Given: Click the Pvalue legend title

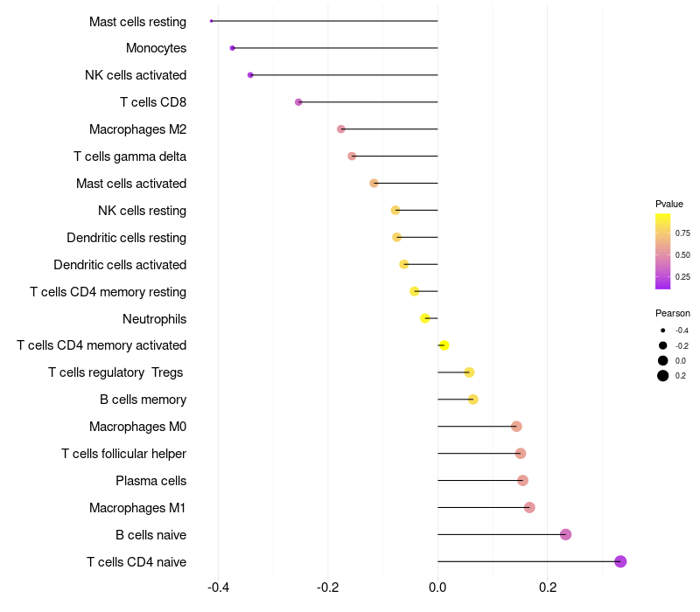Looking at the screenshot, I should click(669, 204).
